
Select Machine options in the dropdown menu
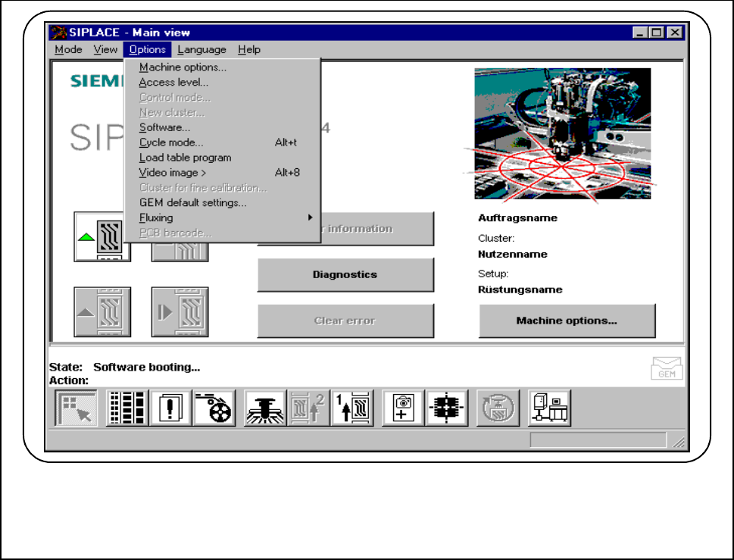(183, 67)
